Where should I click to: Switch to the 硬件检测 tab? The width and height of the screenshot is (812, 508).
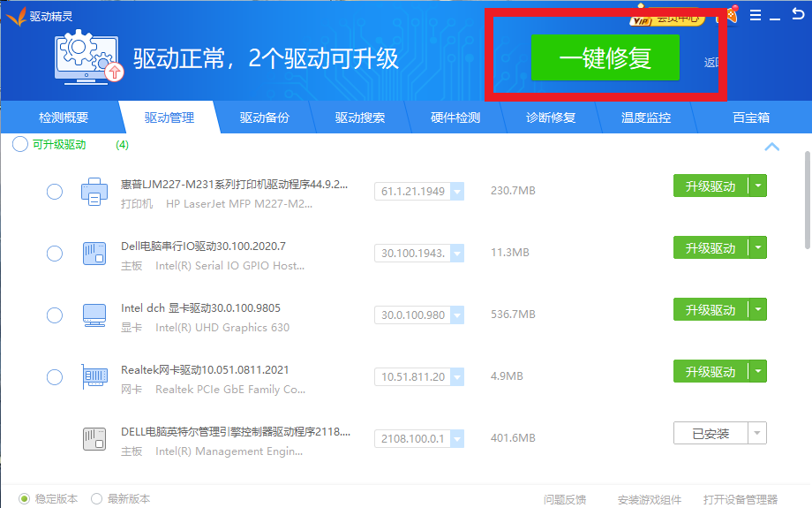455,118
